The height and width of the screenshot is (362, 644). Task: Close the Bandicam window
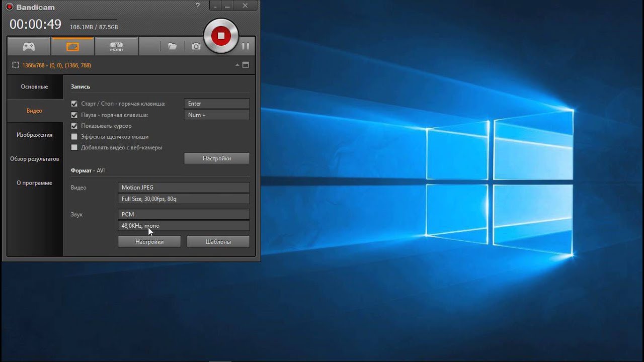245,6
